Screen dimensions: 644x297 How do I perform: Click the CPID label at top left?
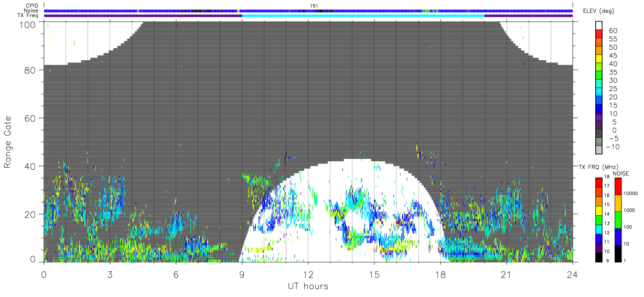32,6
